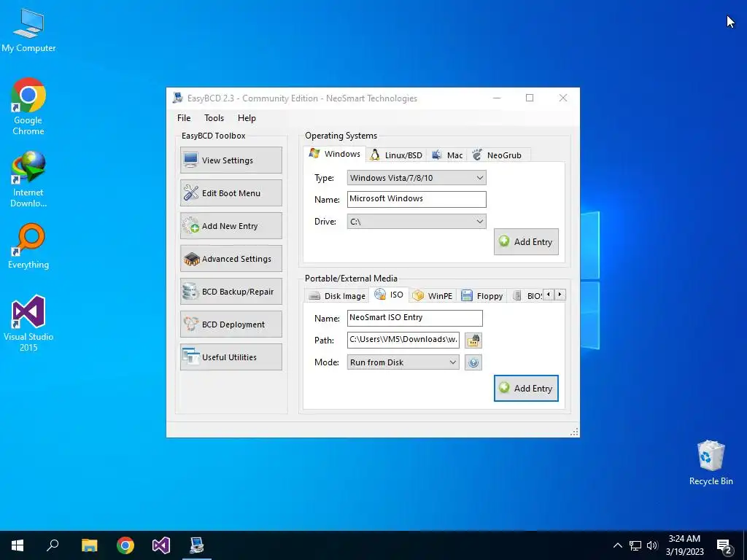The width and height of the screenshot is (747, 560).
Task: Click the Mode help icon
Action: coord(473,362)
